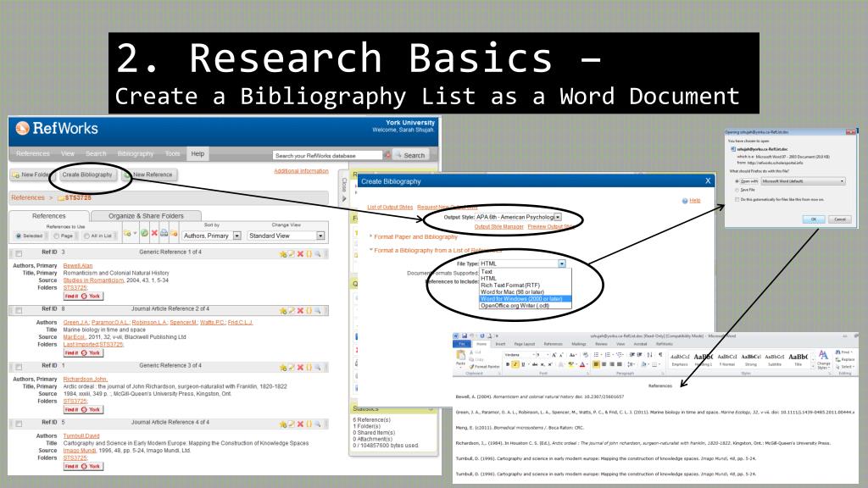Click the New Reference button
Viewport: 868px width, 488px height.
[149, 175]
